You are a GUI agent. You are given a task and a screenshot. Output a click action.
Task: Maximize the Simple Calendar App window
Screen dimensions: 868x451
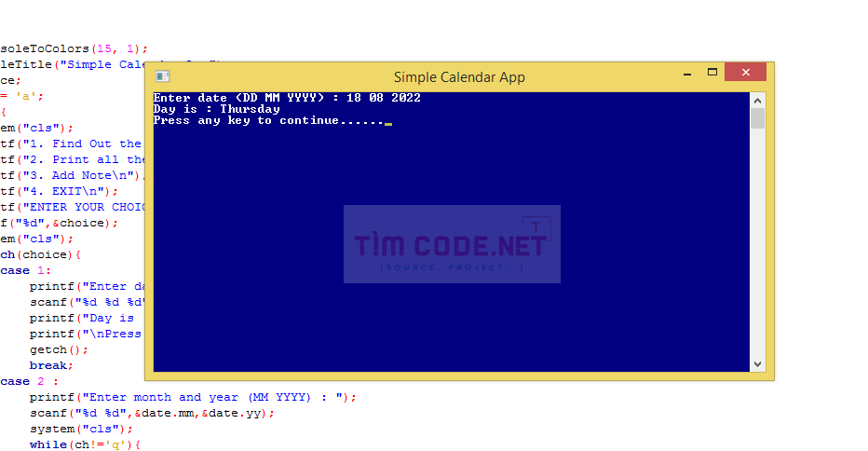click(712, 72)
